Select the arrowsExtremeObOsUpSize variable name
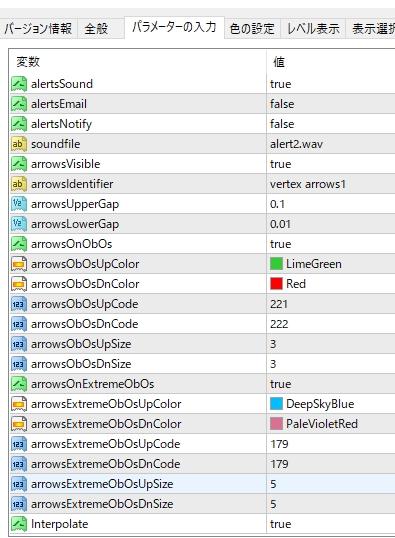Viewport: 395px width, 538px height. point(102,484)
